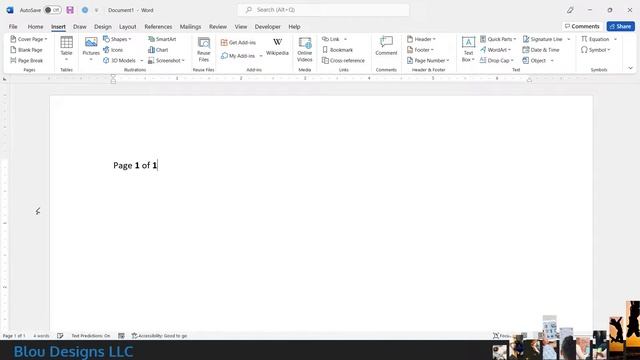Click the Word app icon in title bar
This screenshot has width=640, height=360.
click(10, 10)
